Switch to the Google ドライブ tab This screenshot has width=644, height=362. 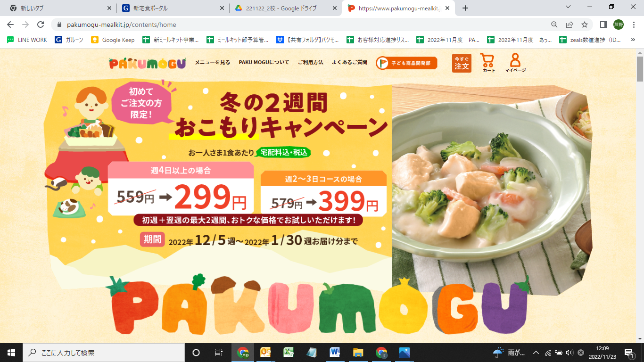click(x=286, y=8)
